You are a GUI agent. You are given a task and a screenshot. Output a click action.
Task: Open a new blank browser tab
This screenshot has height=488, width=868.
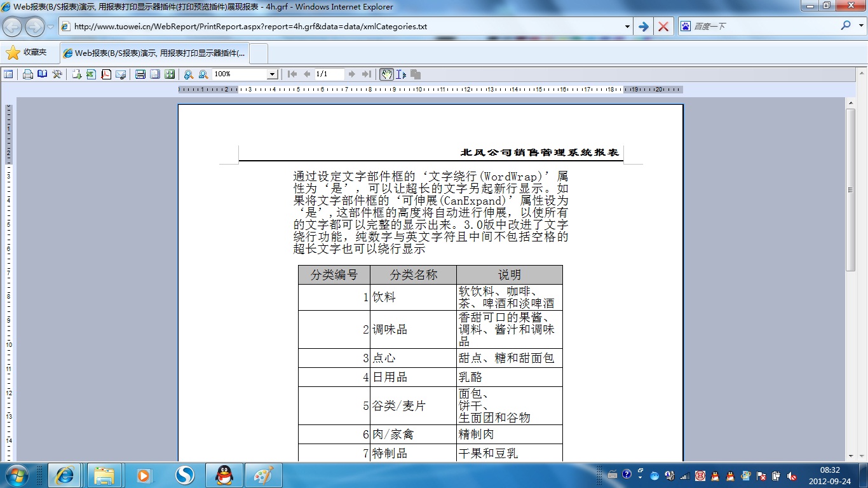coord(259,53)
